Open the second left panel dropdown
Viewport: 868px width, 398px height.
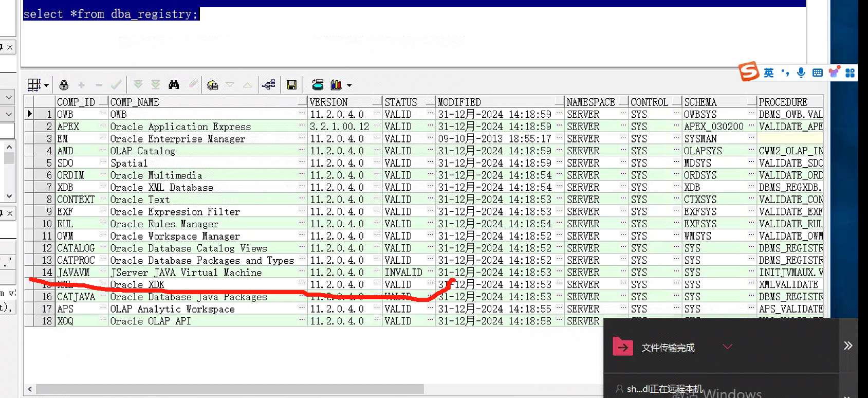(8, 114)
